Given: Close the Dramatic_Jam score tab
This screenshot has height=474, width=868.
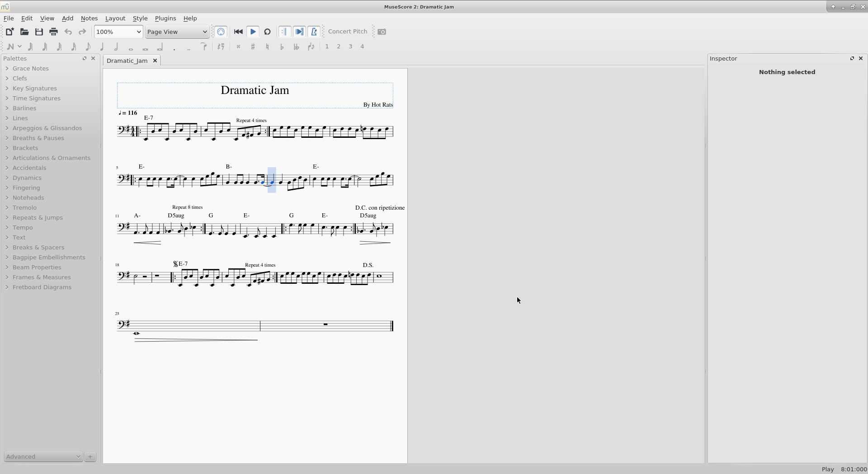Looking at the screenshot, I should pos(155,61).
